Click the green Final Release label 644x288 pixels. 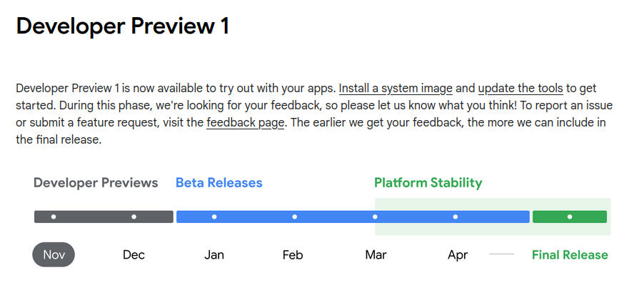(570, 254)
